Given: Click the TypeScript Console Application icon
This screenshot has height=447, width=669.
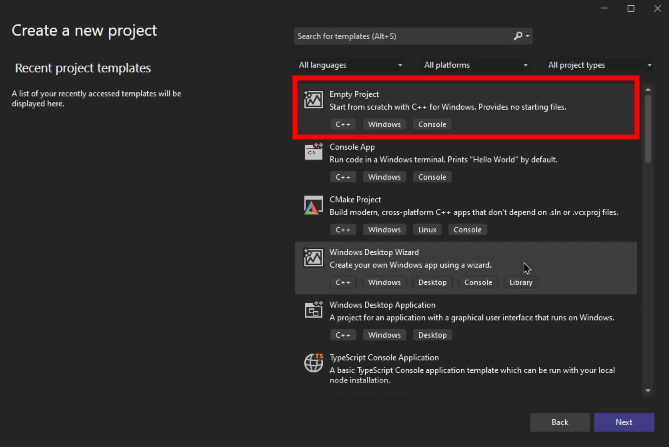Looking at the screenshot, I should [x=313, y=362].
